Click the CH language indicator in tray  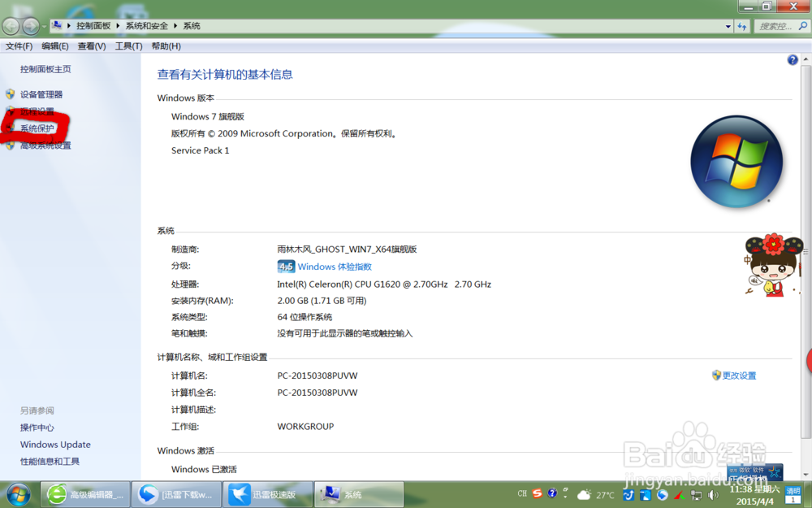point(522,493)
